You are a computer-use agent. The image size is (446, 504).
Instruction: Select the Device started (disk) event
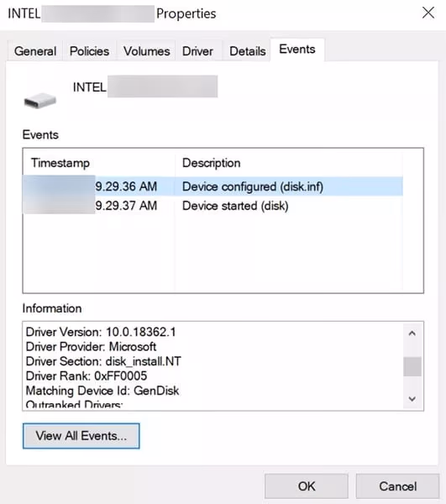[x=213, y=206]
